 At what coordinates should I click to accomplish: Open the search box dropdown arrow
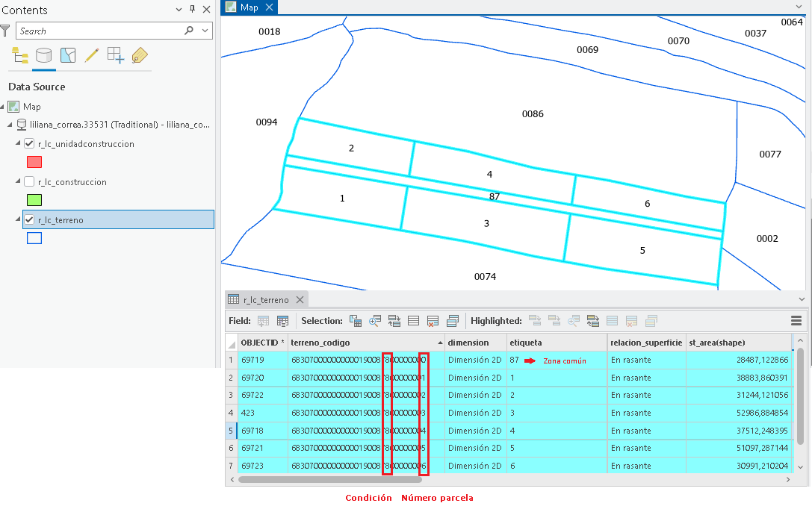[205, 31]
